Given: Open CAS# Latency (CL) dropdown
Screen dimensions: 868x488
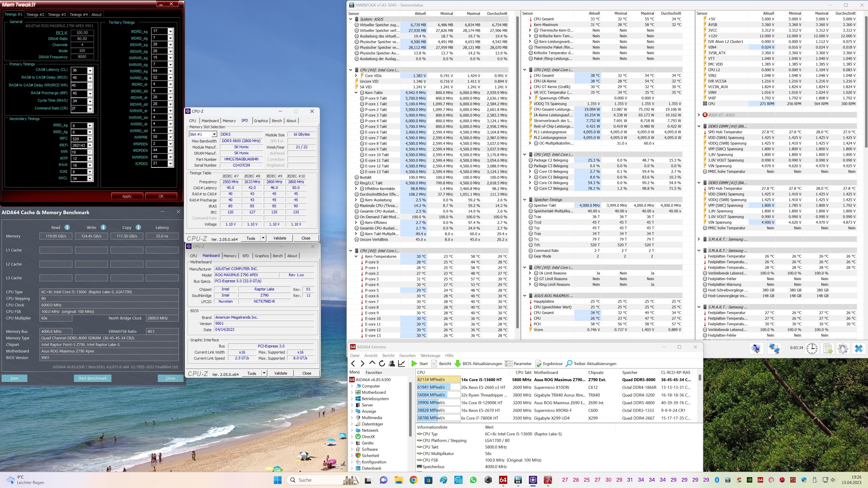Looking at the screenshot, I should [x=90, y=70].
